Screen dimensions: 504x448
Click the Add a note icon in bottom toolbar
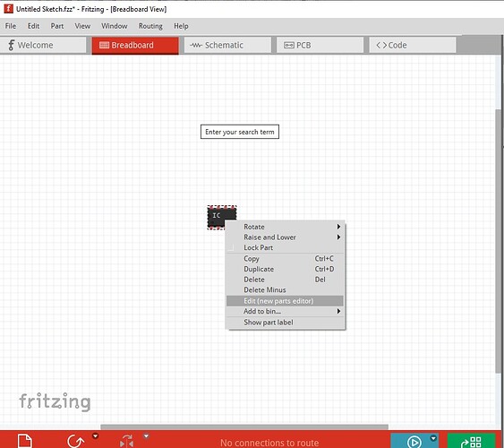click(x=25, y=441)
